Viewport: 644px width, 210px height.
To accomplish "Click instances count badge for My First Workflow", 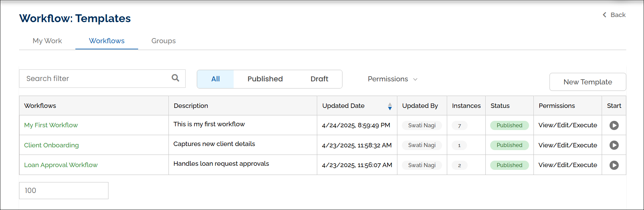I will (x=459, y=126).
